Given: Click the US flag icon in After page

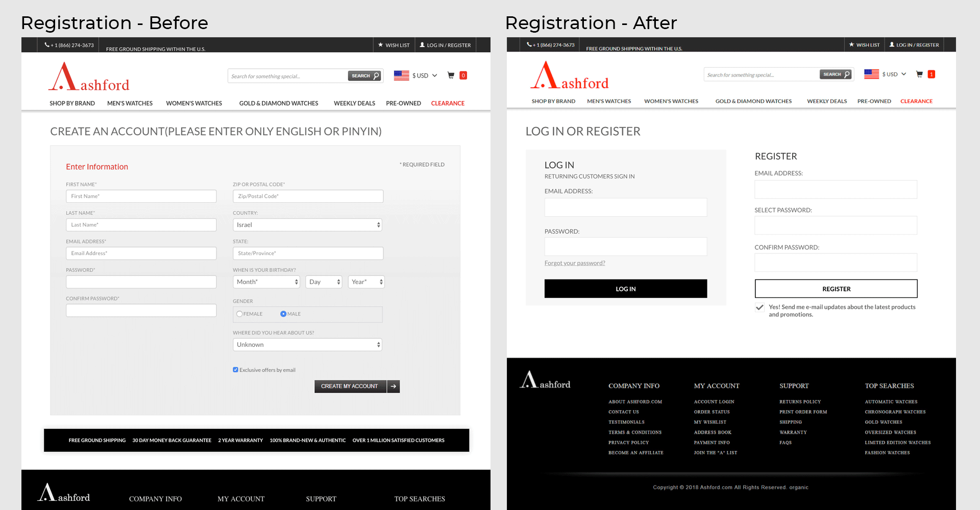Looking at the screenshot, I should 871,74.
